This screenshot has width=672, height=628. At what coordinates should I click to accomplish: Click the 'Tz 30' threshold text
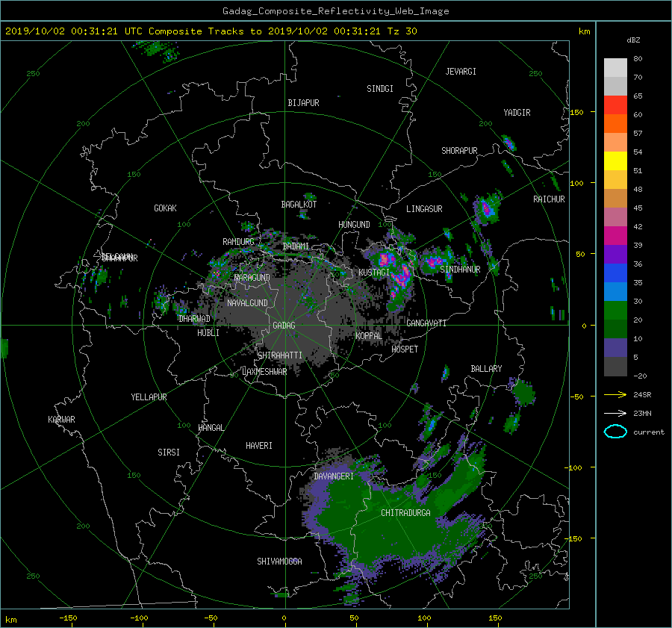402,31
